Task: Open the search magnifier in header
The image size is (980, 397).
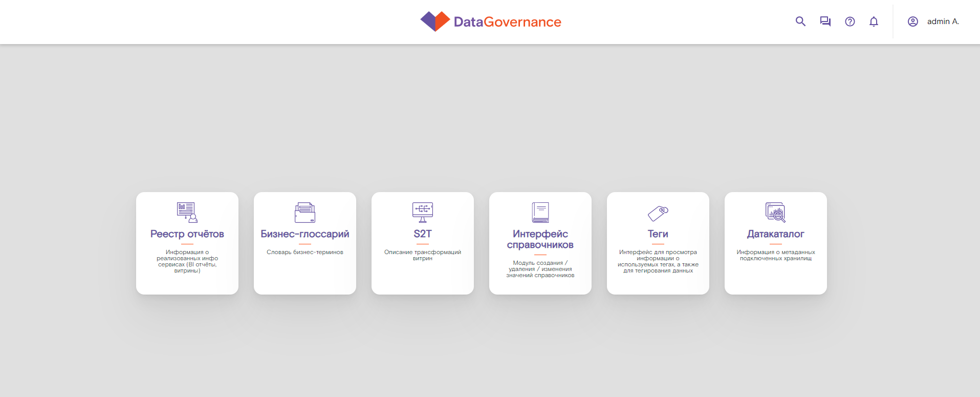Action: (800, 22)
